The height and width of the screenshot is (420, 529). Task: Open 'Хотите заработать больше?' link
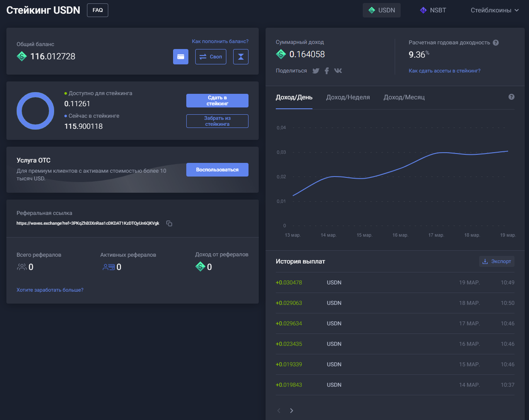[50, 290]
